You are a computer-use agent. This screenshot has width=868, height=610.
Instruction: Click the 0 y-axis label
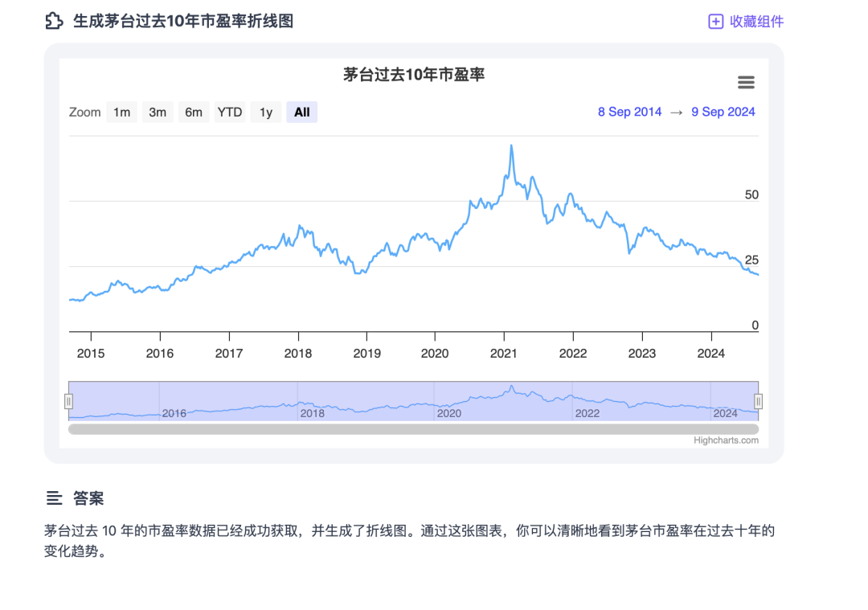pyautogui.click(x=755, y=325)
